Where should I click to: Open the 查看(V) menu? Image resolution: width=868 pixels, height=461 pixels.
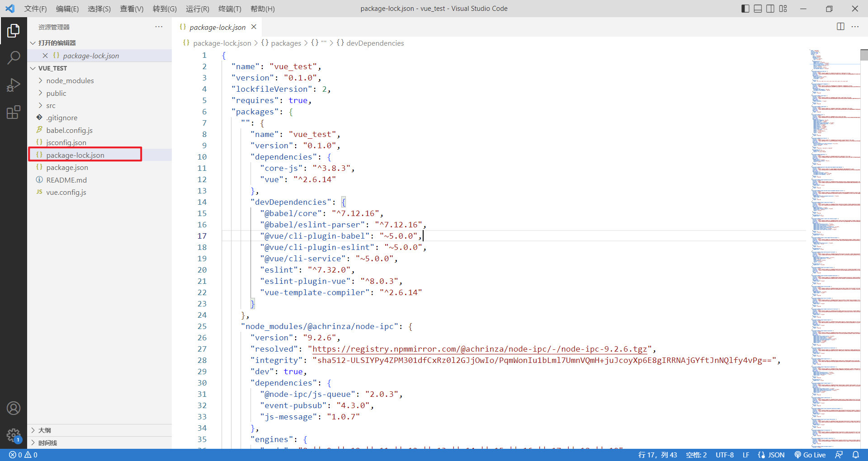132,9
